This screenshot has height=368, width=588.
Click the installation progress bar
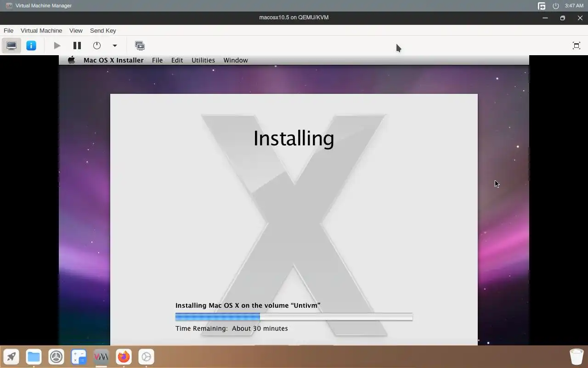294,316
